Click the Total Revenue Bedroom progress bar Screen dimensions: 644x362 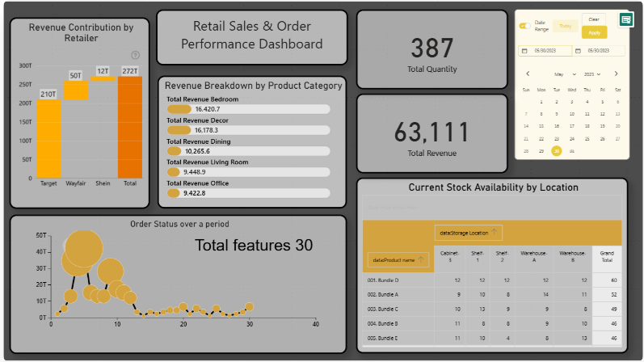248,109
